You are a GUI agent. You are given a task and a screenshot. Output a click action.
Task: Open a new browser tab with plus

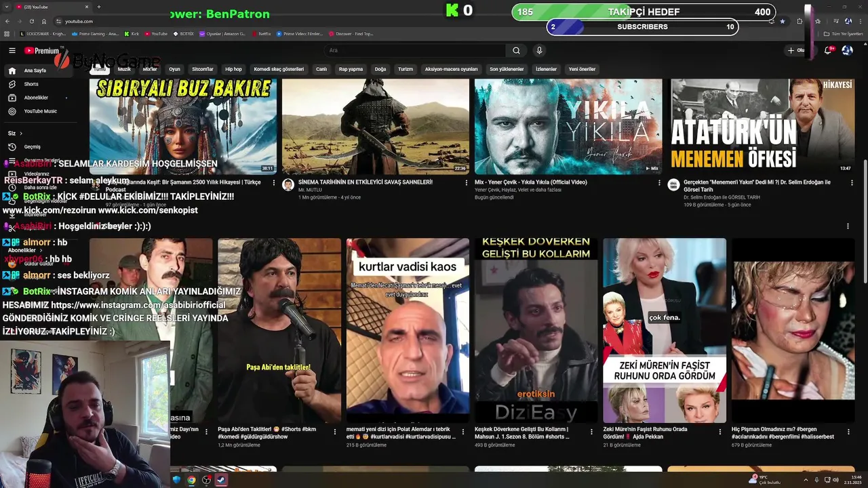click(x=99, y=7)
